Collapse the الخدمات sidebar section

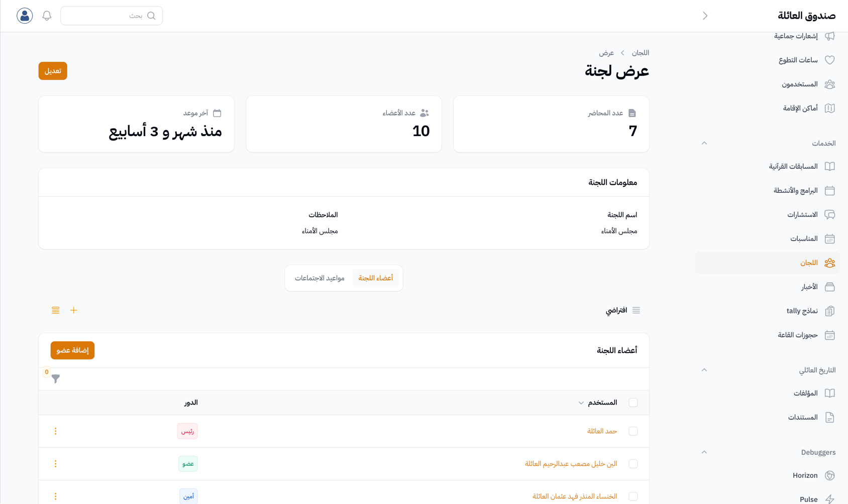pyautogui.click(x=704, y=143)
